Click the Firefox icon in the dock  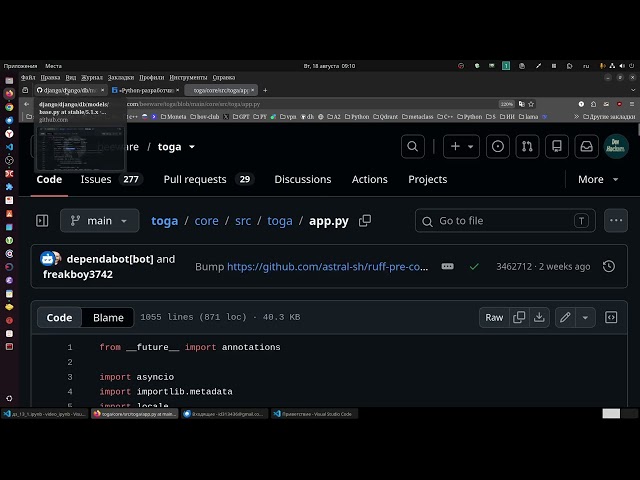(x=9, y=93)
